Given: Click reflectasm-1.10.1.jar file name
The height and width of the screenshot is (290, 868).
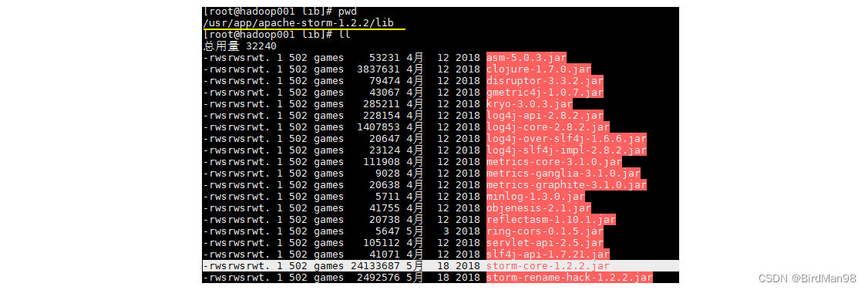Looking at the screenshot, I should click(x=550, y=220).
